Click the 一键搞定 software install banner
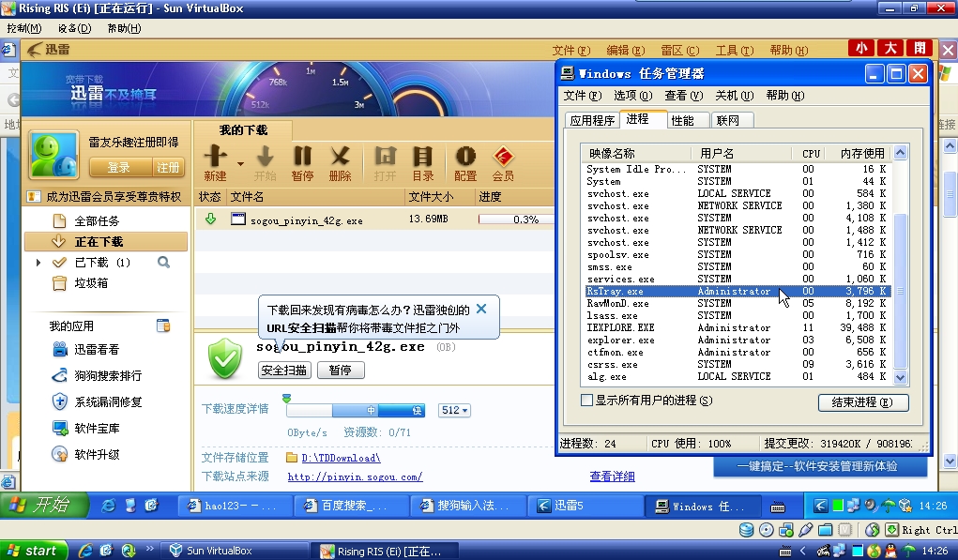This screenshot has height=560, width=958. pyautogui.click(x=820, y=466)
